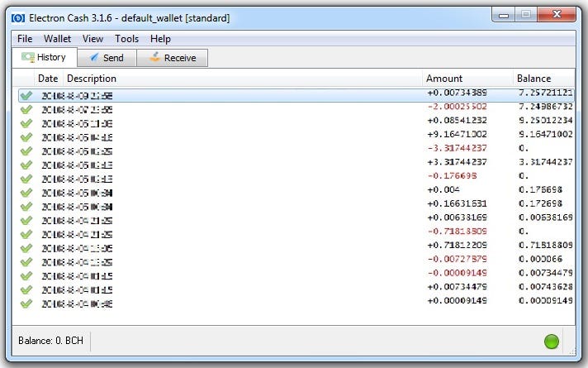Click the checkmark in the +9.16471002 row
588x368 pixels.
(x=26, y=137)
